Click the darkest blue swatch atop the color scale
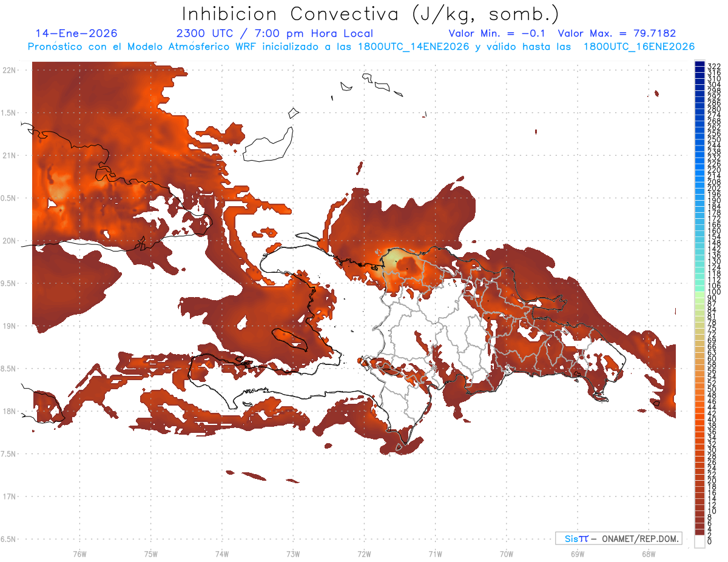Viewport: 728px width, 562px height. click(699, 64)
